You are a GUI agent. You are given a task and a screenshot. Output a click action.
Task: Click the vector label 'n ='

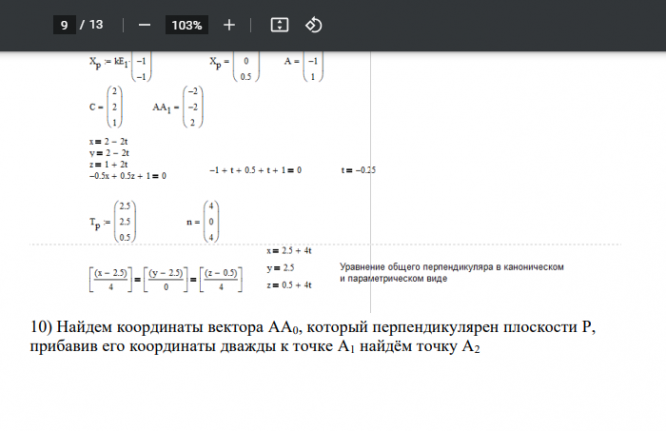click(x=193, y=222)
